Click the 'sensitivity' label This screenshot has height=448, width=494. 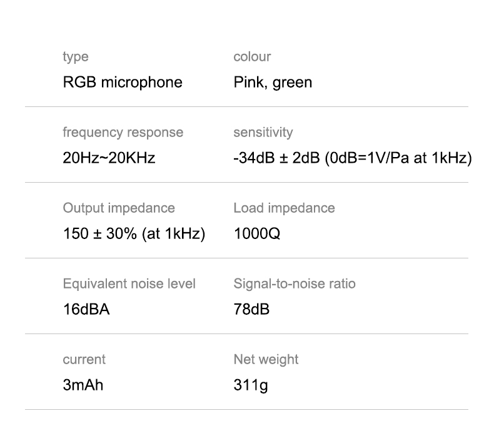(263, 133)
